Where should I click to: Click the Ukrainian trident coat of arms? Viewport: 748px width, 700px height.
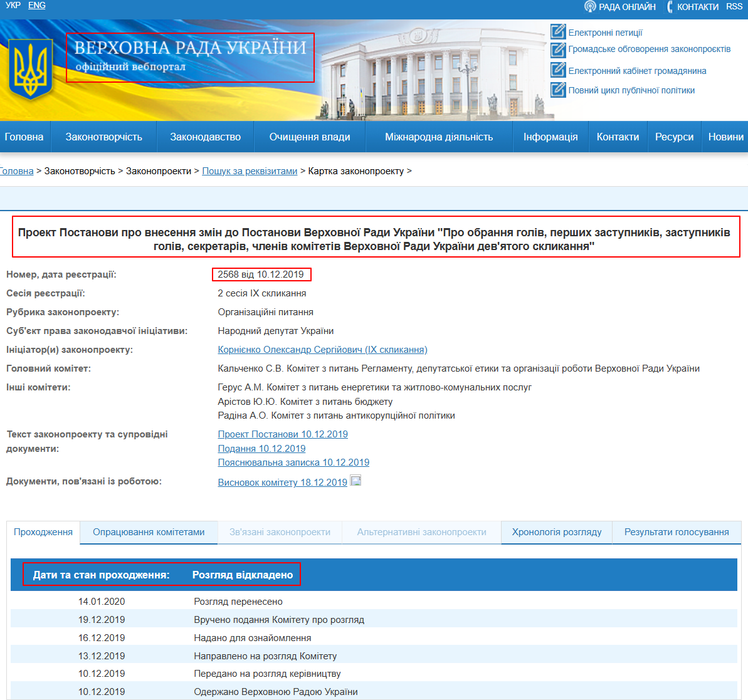point(31,69)
